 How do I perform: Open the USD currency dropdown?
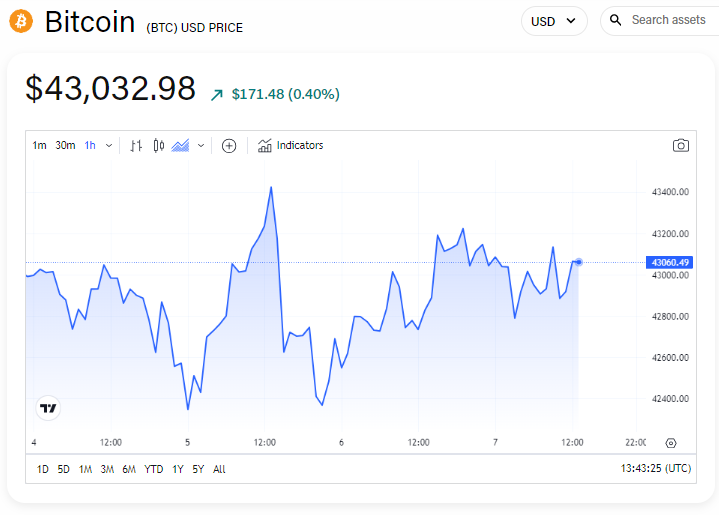click(x=554, y=21)
